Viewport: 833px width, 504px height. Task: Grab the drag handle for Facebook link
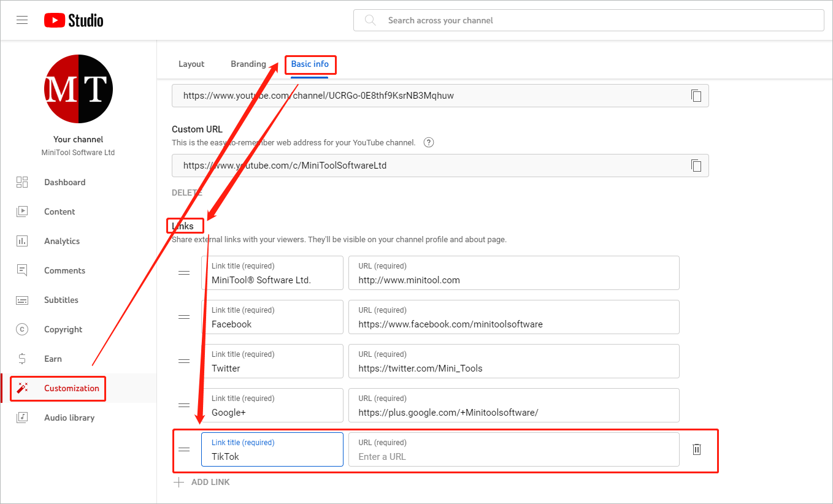coord(184,317)
